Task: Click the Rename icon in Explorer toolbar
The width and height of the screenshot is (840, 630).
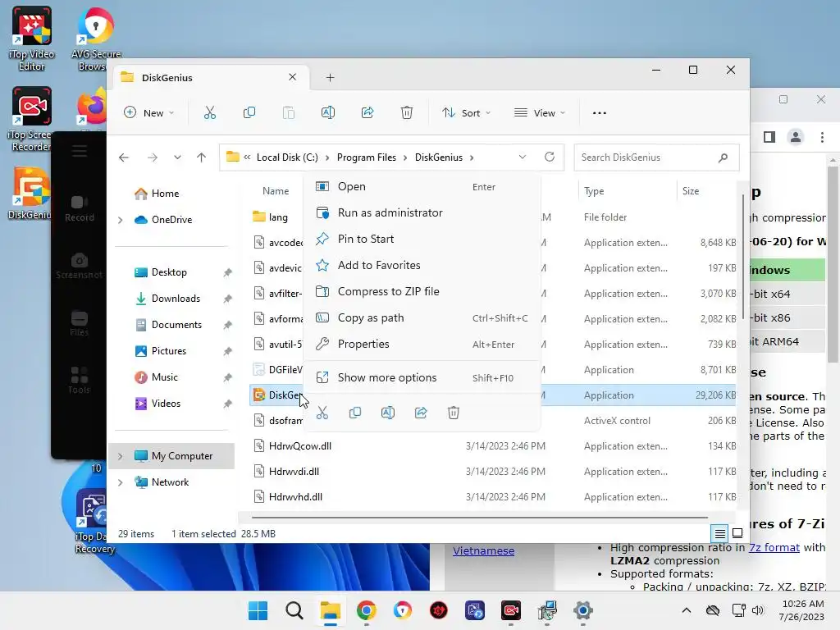Action: (328, 113)
